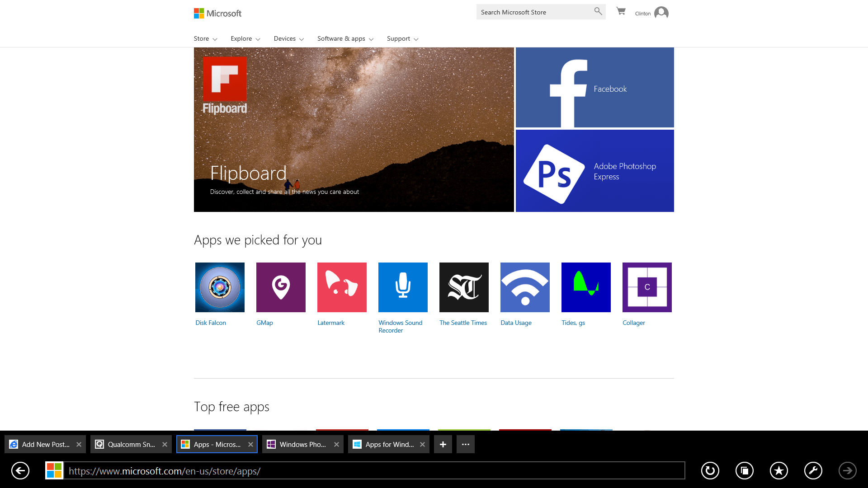Close the Apps for Wind... tab

[423, 445]
